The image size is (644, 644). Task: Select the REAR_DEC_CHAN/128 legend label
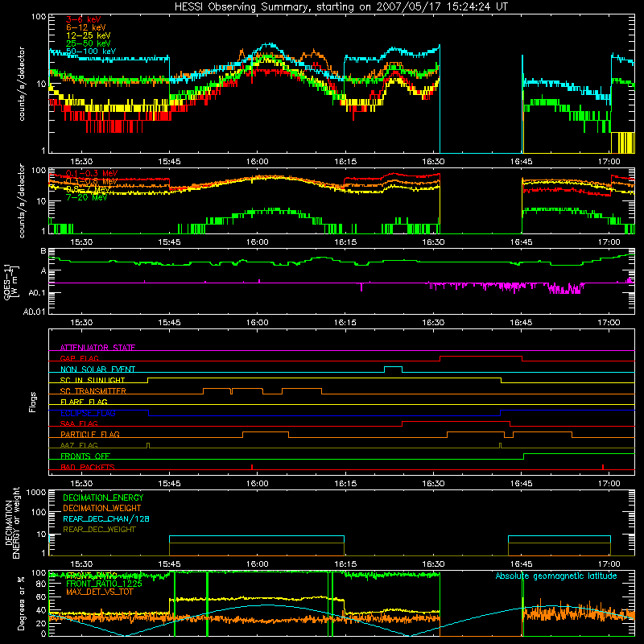tap(106, 518)
